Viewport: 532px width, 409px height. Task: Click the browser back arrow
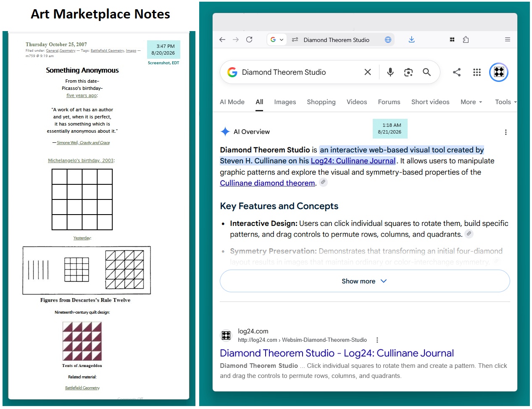pyautogui.click(x=222, y=39)
